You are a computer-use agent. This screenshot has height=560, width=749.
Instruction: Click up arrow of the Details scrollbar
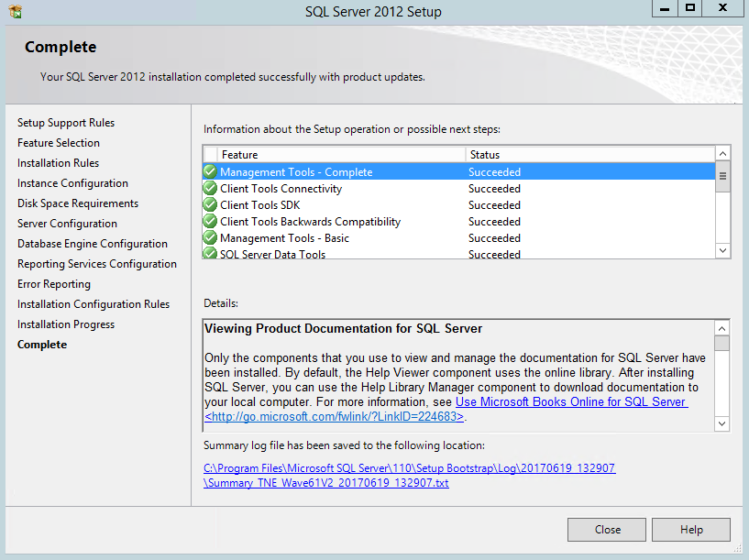click(x=722, y=328)
